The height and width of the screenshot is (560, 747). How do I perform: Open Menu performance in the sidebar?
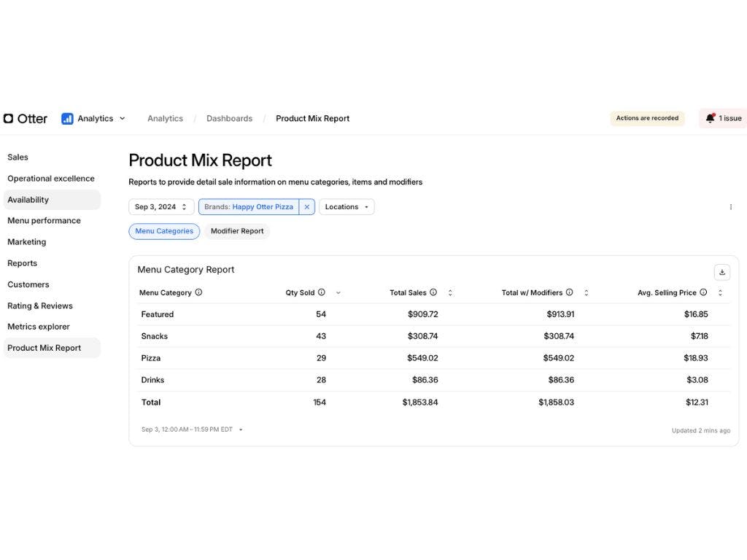(44, 221)
